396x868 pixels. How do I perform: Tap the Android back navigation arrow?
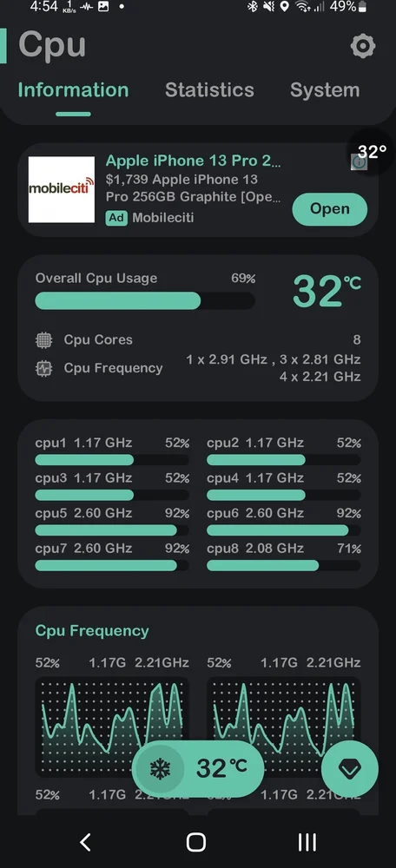[x=85, y=842]
